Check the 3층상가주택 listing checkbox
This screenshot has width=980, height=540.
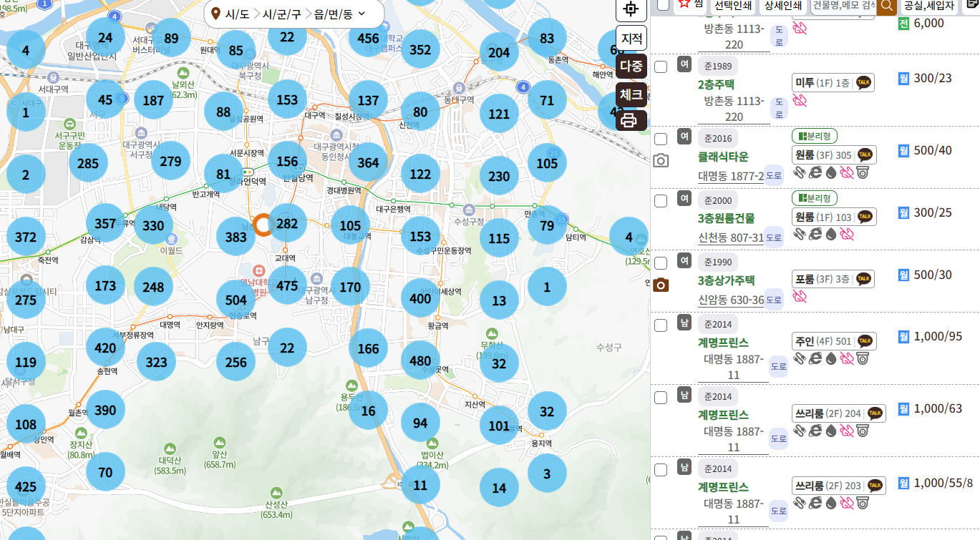pyautogui.click(x=661, y=262)
